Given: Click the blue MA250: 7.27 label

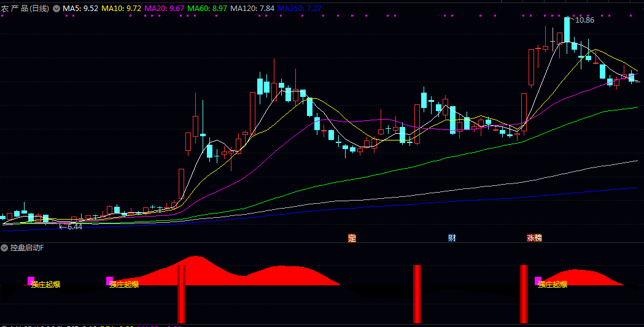Looking at the screenshot, I should coord(300,9).
